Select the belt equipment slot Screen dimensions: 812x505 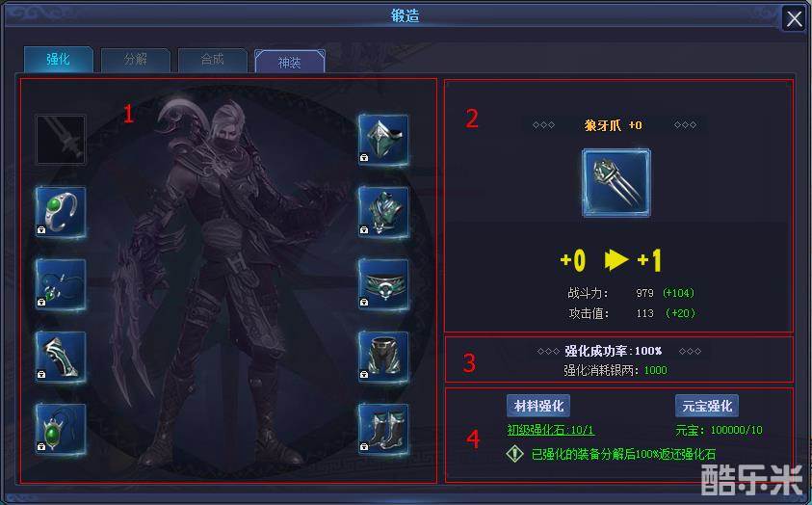pos(383,285)
